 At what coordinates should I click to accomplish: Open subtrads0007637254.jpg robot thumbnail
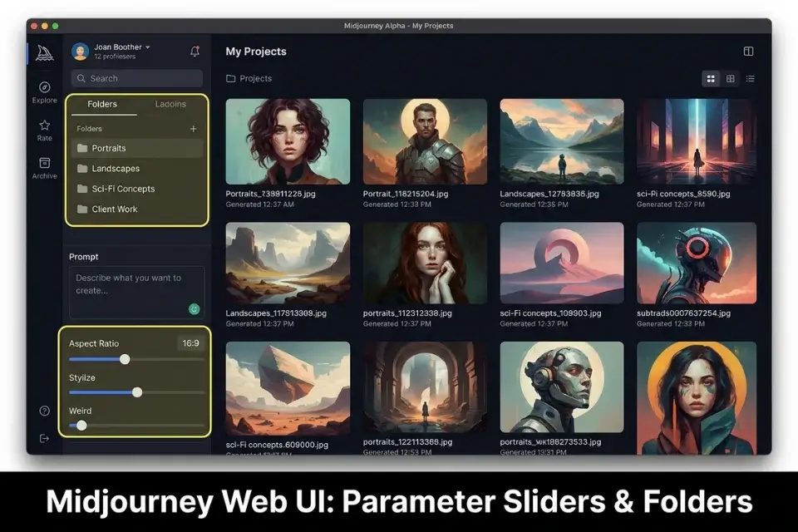point(697,263)
